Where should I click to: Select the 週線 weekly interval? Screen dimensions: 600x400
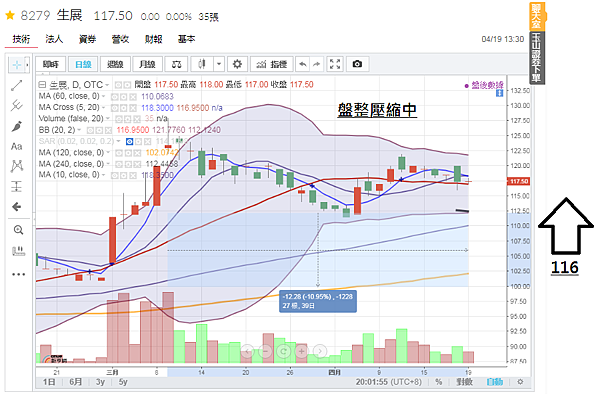click(115, 64)
